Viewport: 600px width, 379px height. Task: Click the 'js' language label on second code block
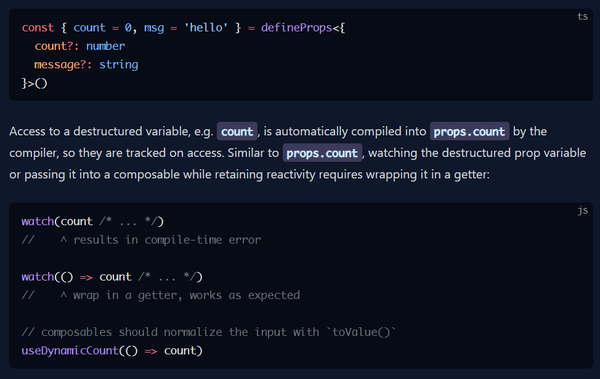(582, 210)
